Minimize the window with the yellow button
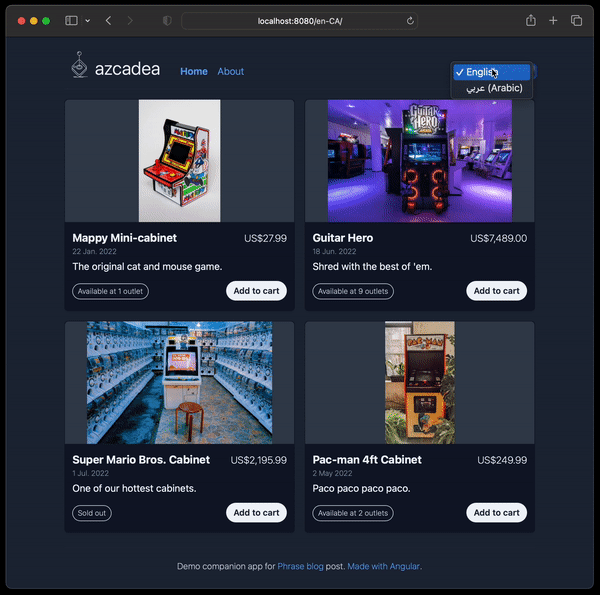The width and height of the screenshot is (600, 595). click(x=34, y=21)
